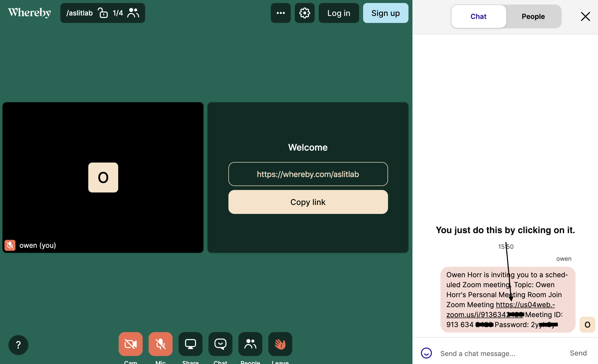598x364 pixels.
Task: Select owen's video tile
Action: (x=103, y=177)
